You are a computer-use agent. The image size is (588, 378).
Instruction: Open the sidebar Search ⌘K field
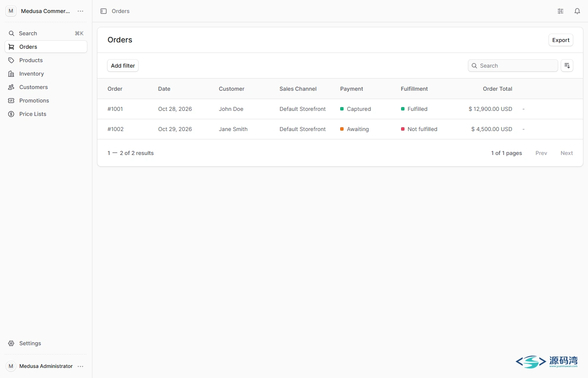click(x=46, y=34)
